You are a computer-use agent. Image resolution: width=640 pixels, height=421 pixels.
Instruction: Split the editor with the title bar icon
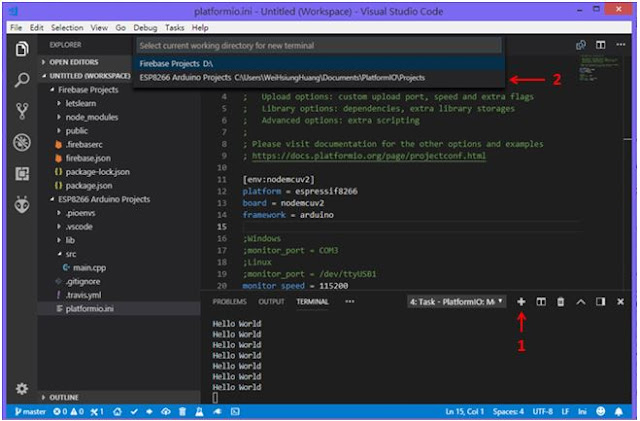pyautogui.click(x=601, y=45)
